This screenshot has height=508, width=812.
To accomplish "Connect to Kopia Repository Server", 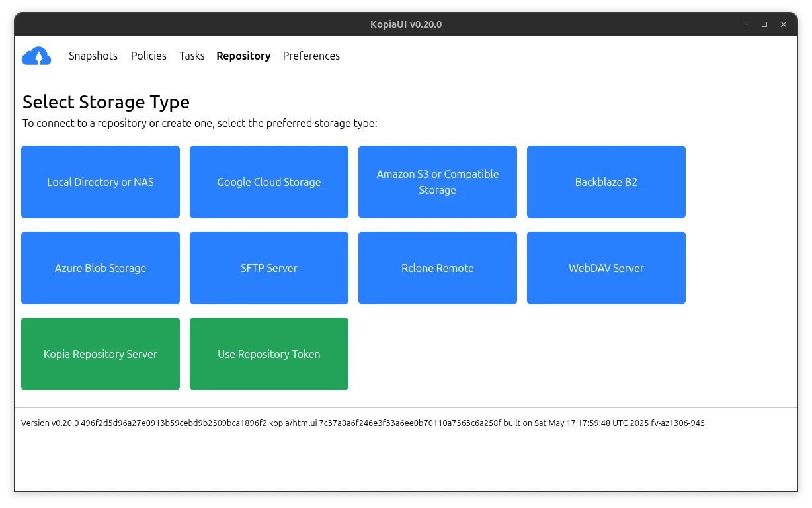I will [101, 354].
